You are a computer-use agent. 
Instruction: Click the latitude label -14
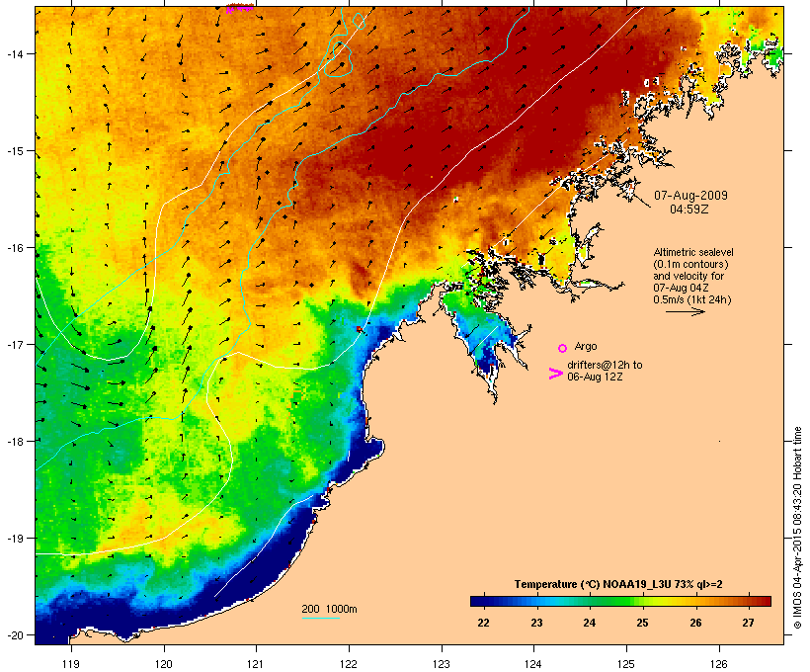click(15, 54)
